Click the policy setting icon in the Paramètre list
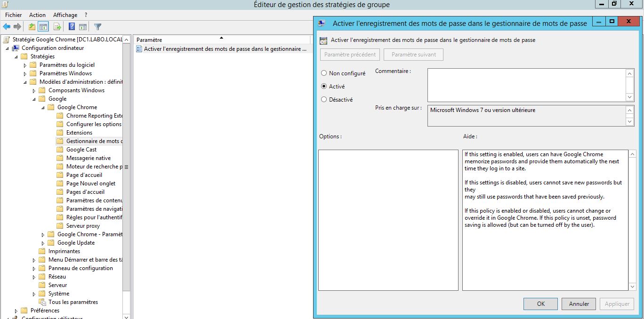Screen dimensions: 644x319 point(139,48)
